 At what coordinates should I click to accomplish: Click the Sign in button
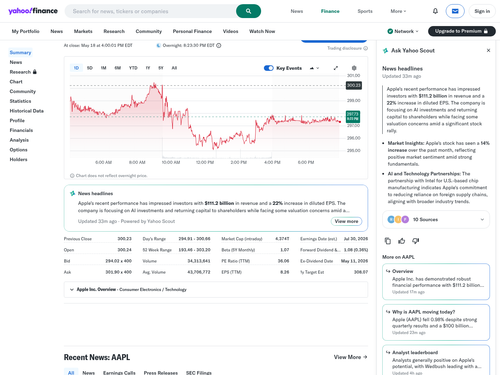click(482, 11)
